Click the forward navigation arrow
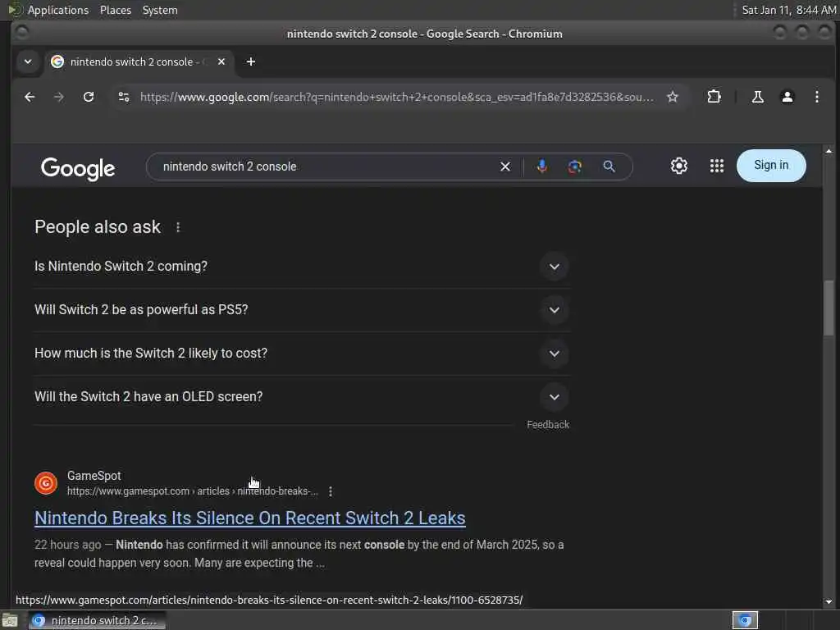The width and height of the screenshot is (840, 630). pos(59,97)
